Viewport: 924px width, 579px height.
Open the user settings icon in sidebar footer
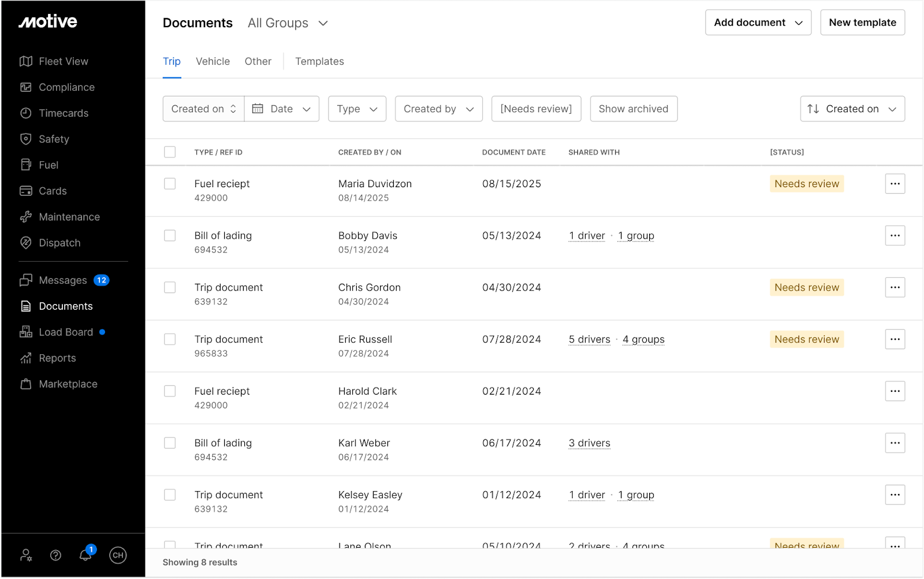tap(26, 555)
